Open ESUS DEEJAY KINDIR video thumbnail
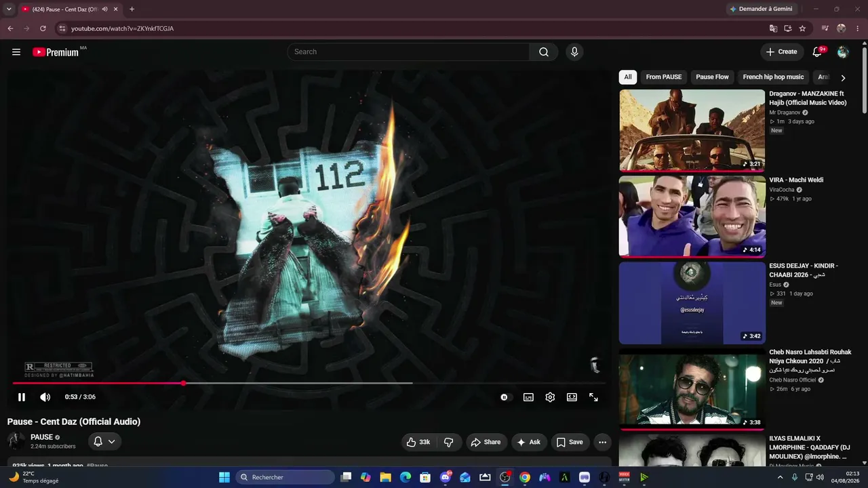The height and width of the screenshot is (488, 868). coord(692,303)
